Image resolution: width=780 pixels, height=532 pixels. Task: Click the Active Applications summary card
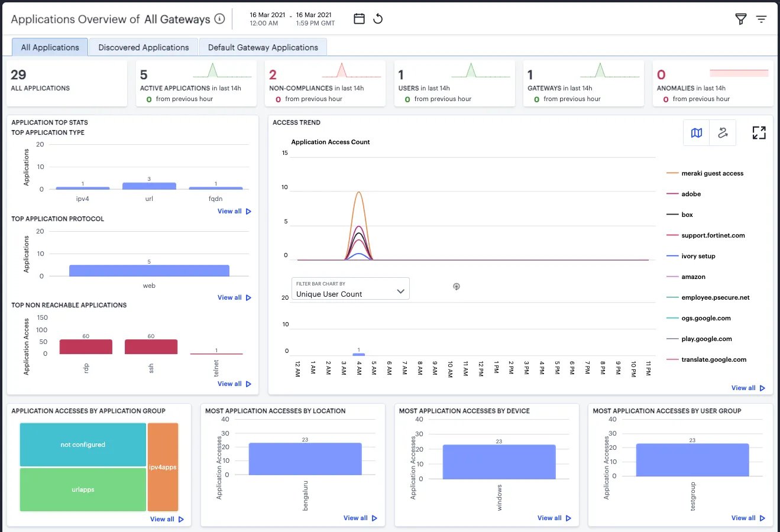click(x=196, y=83)
